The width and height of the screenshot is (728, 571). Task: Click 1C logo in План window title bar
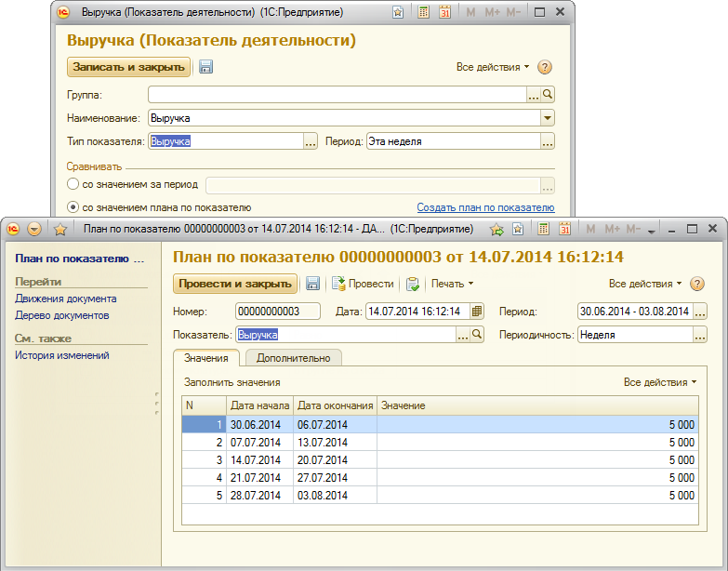tap(13, 229)
